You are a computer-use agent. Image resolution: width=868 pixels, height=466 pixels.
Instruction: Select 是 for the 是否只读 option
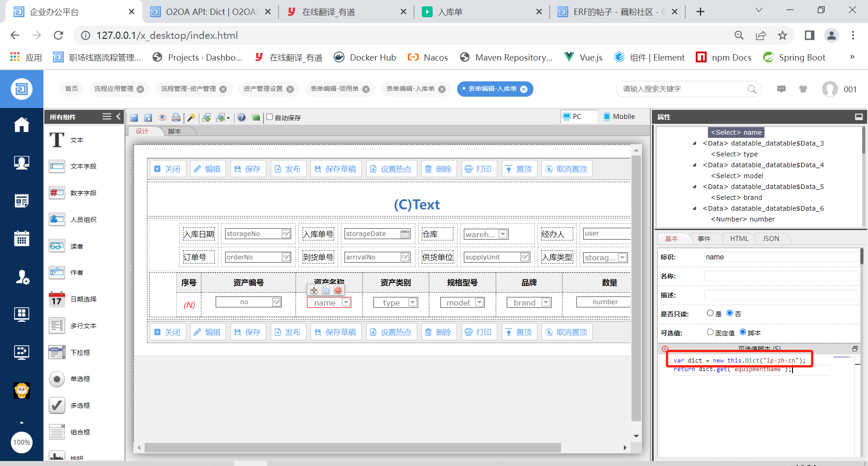[x=710, y=313]
